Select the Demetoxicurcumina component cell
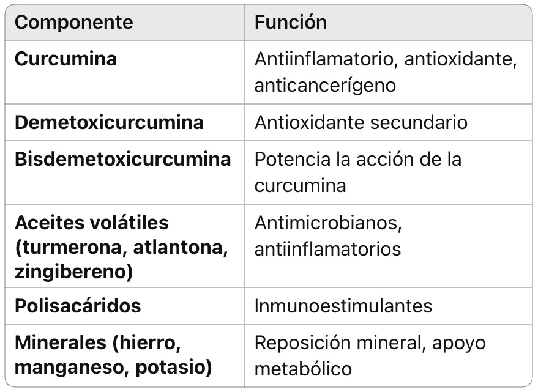The height and width of the screenshot is (392, 538). 109,122
